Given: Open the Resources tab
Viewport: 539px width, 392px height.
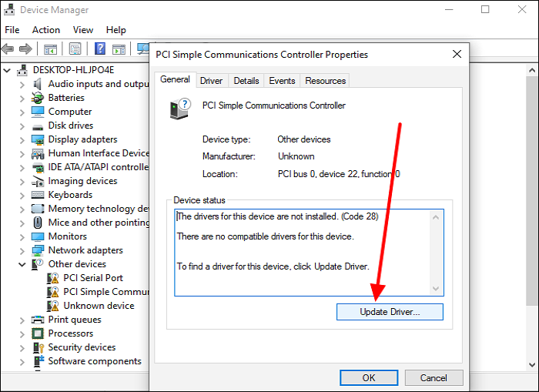Looking at the screenshot, I should pyautogui.click(x=325, y=80).
